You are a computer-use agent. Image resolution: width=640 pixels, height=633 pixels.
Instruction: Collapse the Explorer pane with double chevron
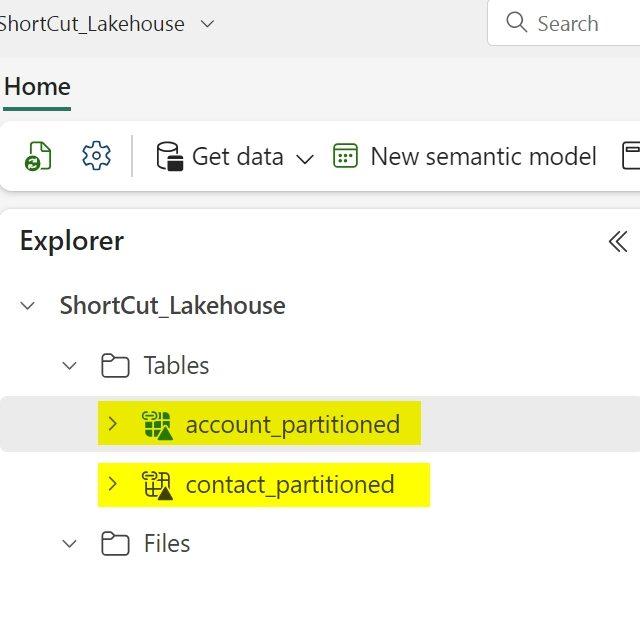618,242
